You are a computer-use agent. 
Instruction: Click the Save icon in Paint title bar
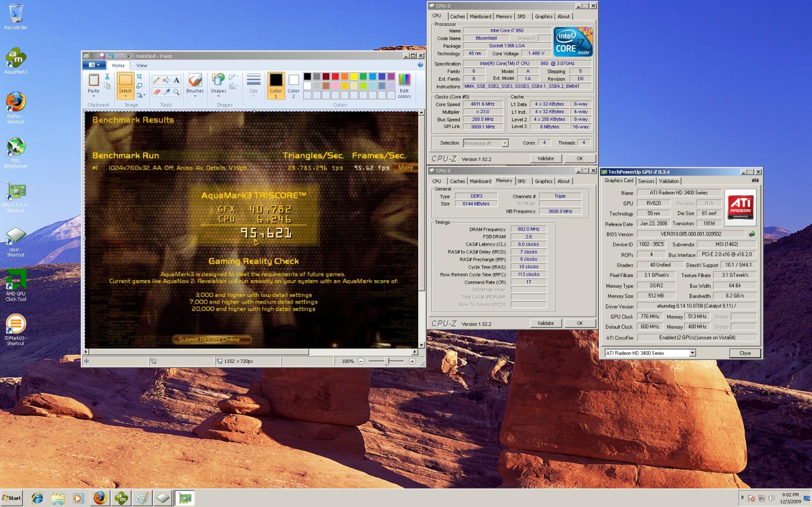point(102,56)
